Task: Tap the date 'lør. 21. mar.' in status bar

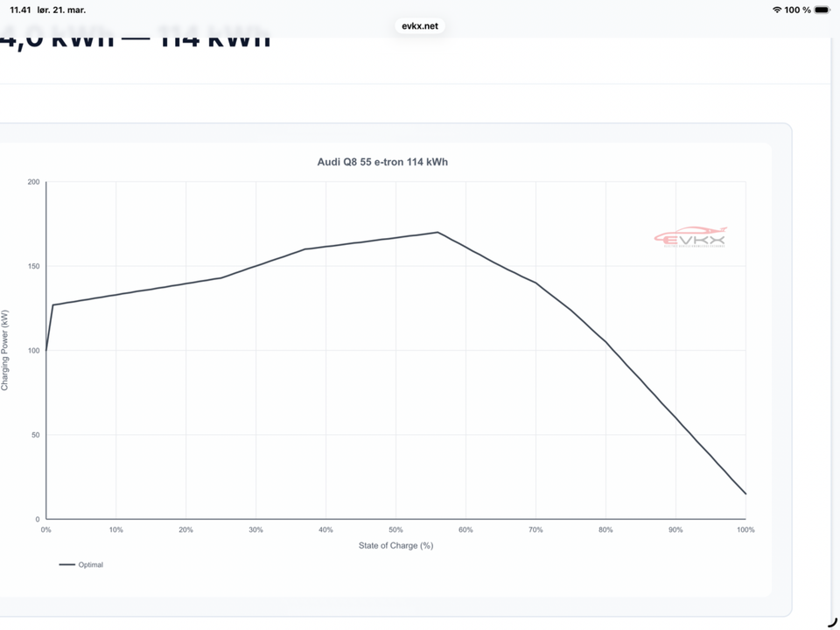Action: (x=61, y=10)
